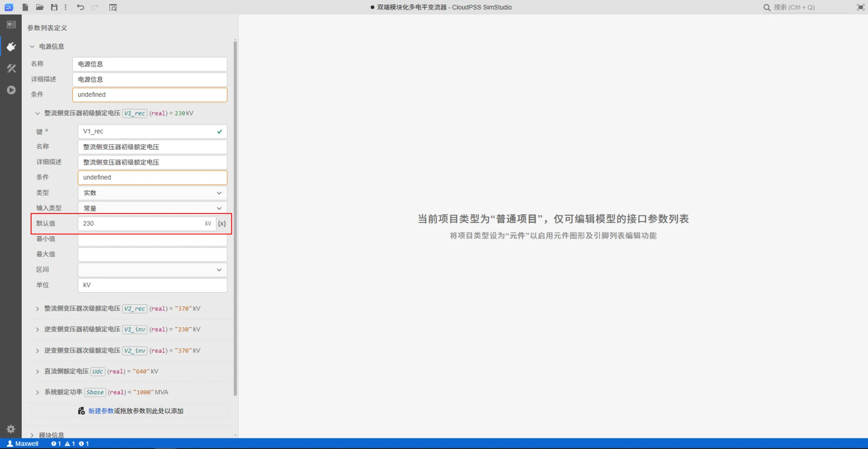Show info count indicator in status bar
The width and height of the screenshot is (868, 449).
tap(84, 444)
